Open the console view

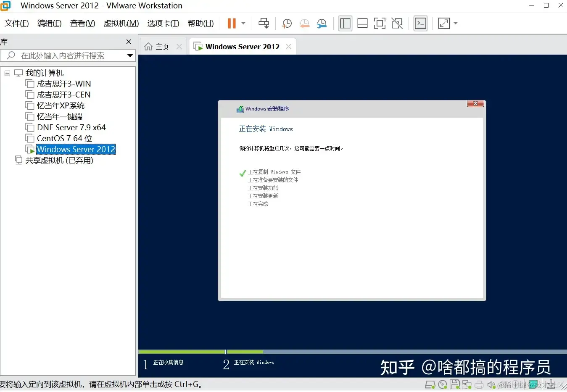[420, 23]
